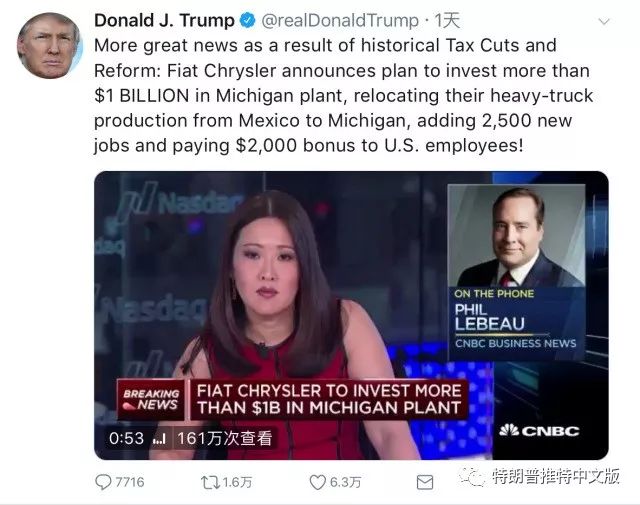
Task: Open the round profile avatar photo
Action: click(49, 46)
